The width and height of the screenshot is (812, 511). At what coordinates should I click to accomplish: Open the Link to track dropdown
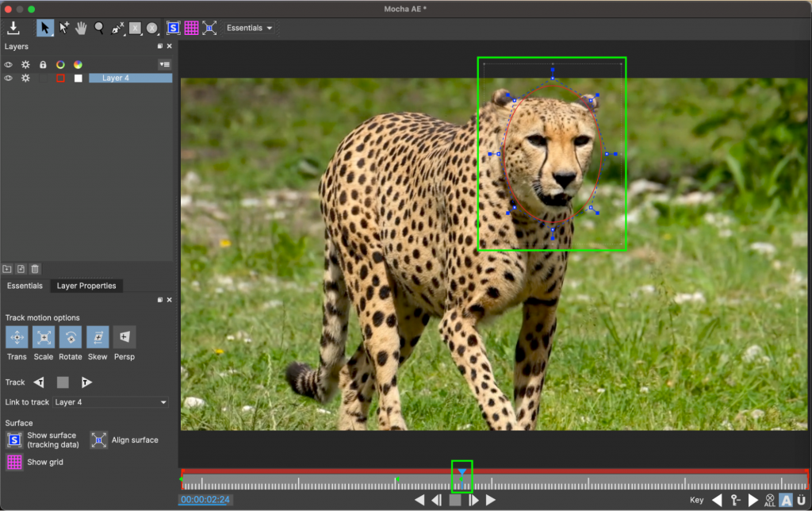pyautogui.click(x=110, y=402)
